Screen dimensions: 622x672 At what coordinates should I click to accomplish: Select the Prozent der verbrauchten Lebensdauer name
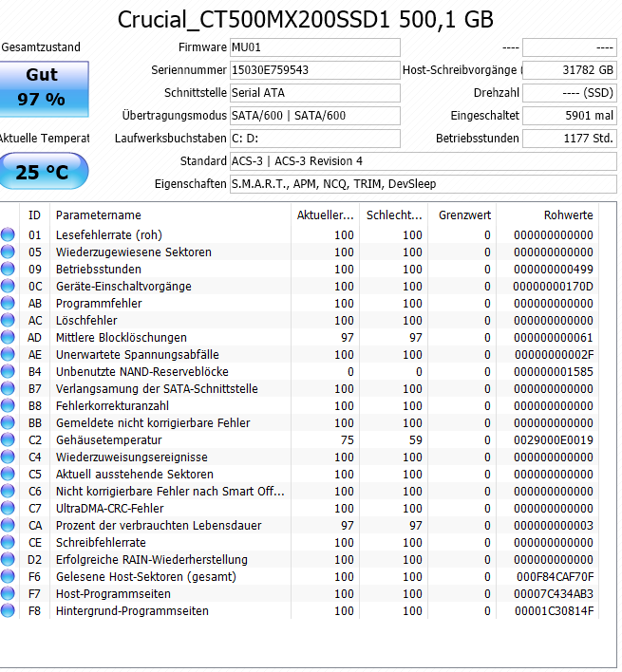(x=159, y=526)
